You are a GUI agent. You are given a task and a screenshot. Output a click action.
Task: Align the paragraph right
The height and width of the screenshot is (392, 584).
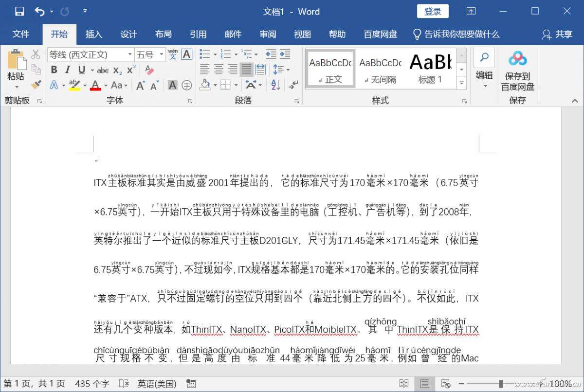233,70
